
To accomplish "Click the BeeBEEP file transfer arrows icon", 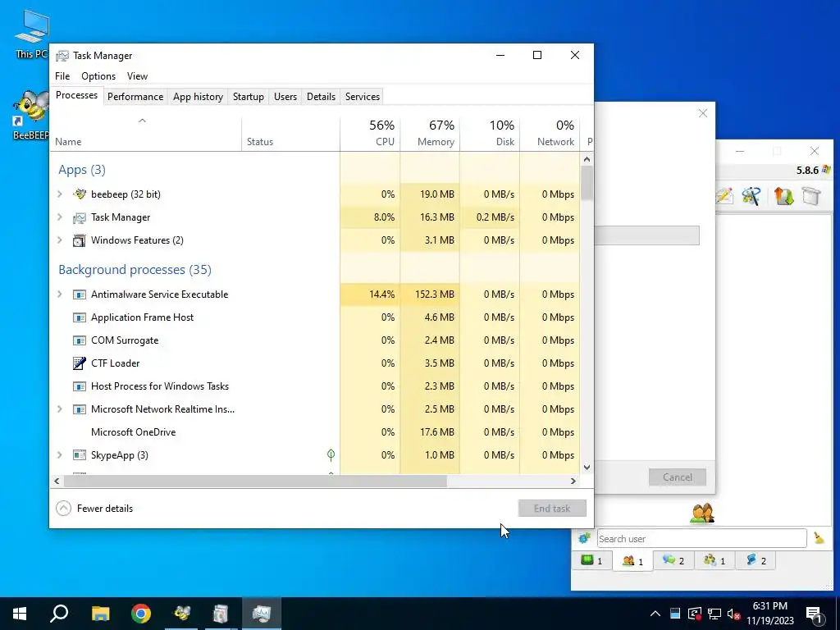I will (783, 196).
